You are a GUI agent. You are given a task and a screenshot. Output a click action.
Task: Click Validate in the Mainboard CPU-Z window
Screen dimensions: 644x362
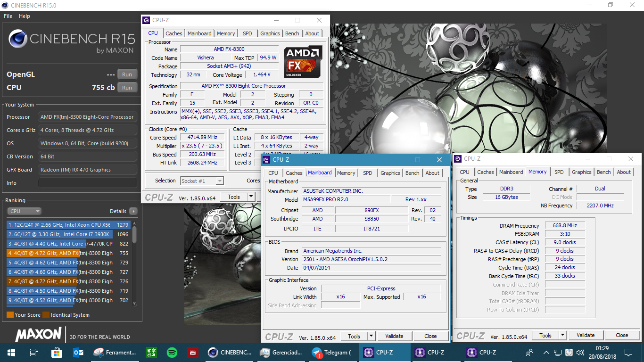point(394,336)
